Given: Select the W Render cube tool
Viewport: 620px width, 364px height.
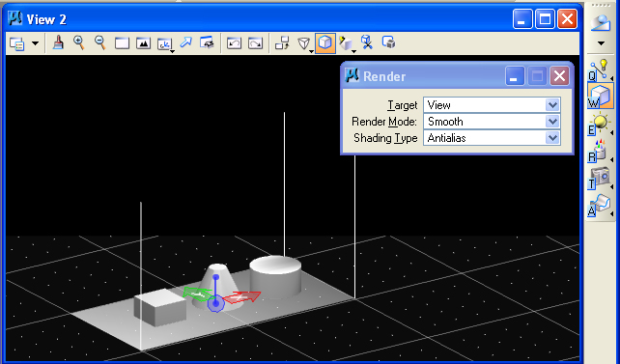Looking at the screenshot, I should (x=600, y=96).
